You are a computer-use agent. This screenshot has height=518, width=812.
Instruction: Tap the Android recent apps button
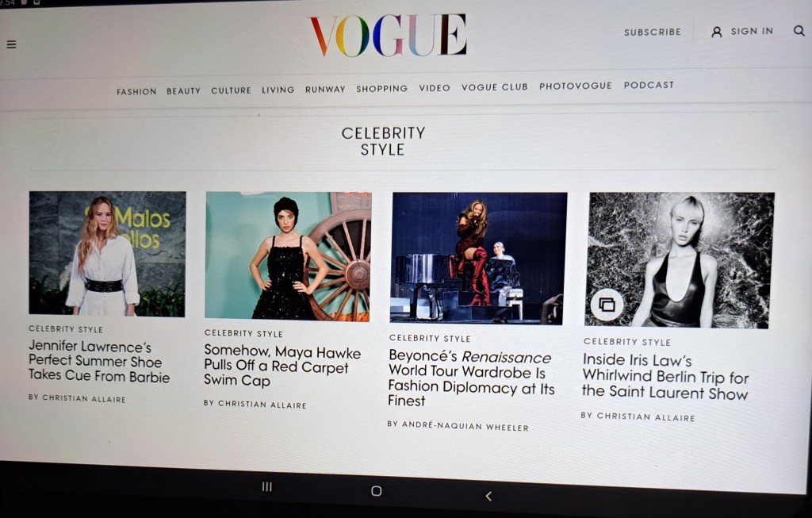coord(266,486)
